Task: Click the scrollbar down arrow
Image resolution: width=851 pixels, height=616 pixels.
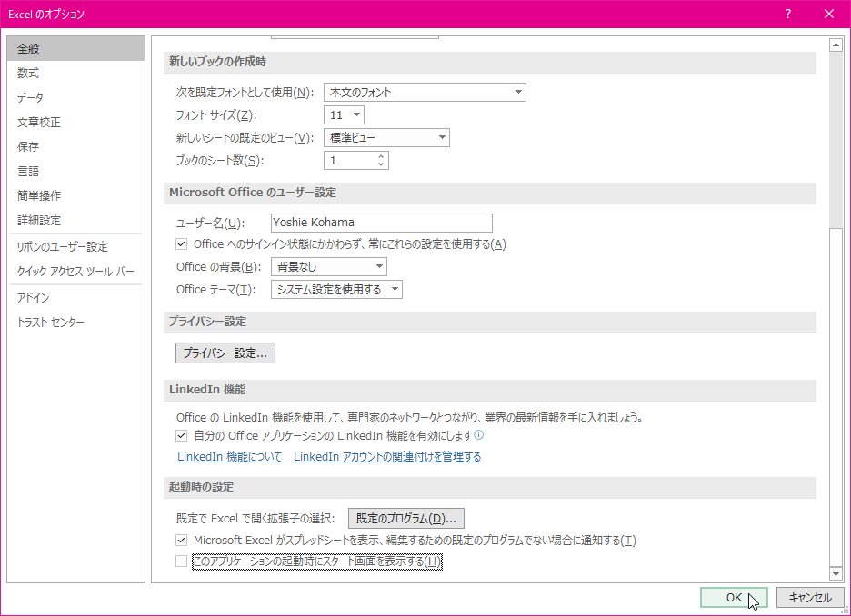Action: coord(836,573)
